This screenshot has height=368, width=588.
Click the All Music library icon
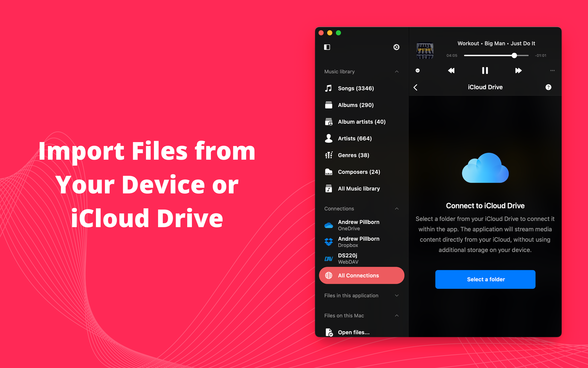point(329,188)
